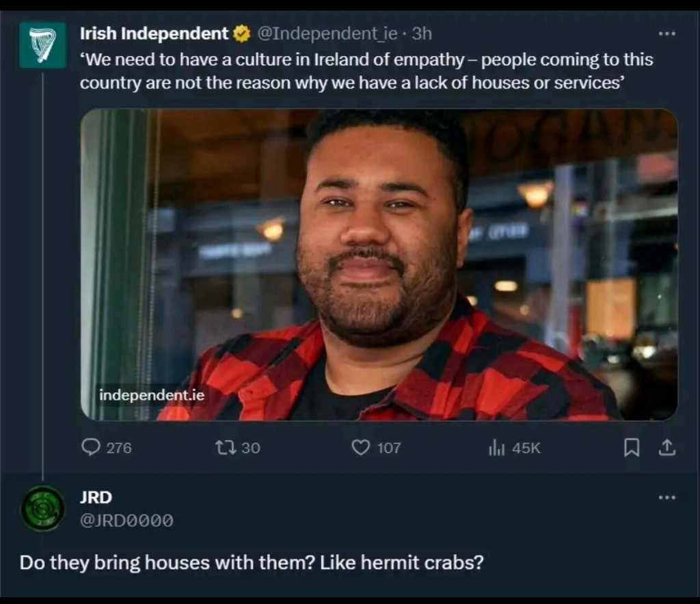Open the three-dot menu on JRD's reply

(x=667, y=497)
